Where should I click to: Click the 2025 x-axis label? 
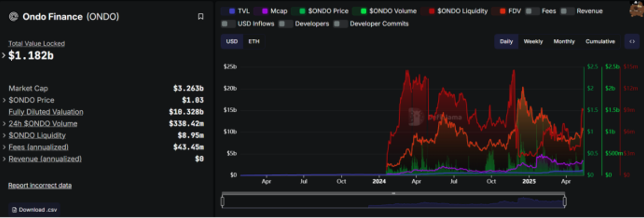(x=529, y=181)
